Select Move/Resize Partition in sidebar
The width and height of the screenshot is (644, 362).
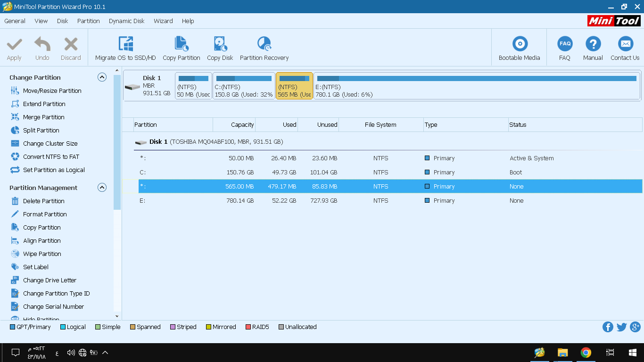(52, 90)
